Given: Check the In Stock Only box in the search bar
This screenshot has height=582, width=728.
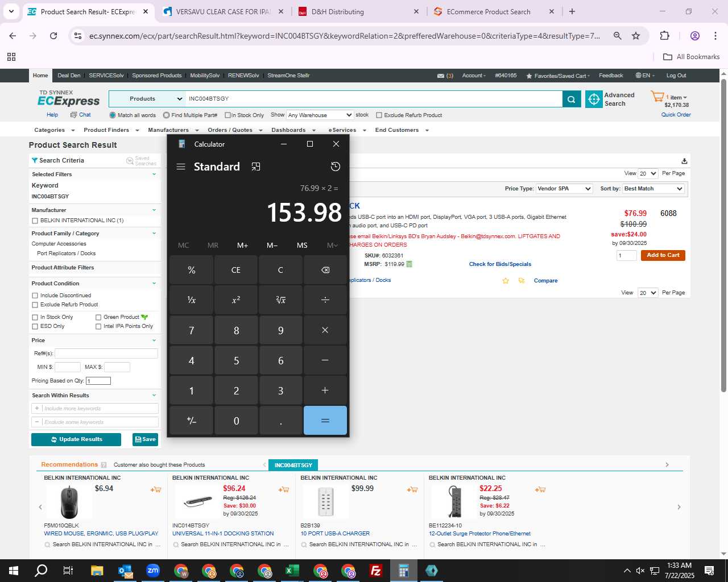Looking at the screenshot, I should point(227,115).
